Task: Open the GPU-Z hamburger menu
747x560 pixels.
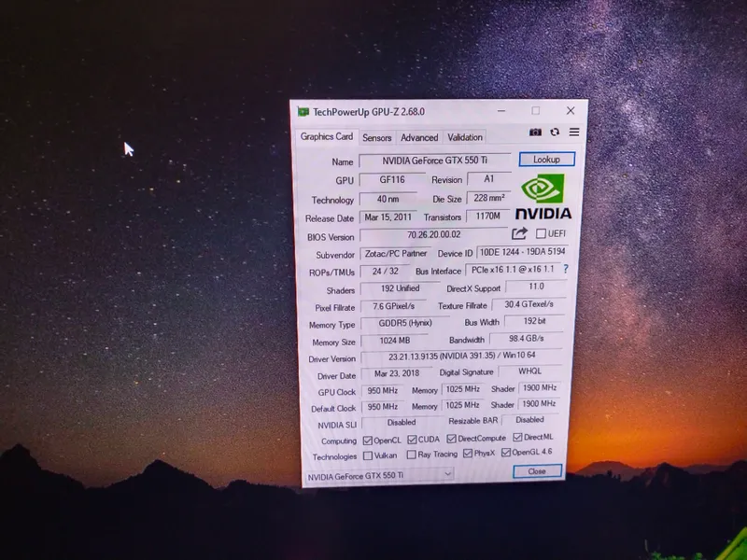Action: (x=574, y=132)
